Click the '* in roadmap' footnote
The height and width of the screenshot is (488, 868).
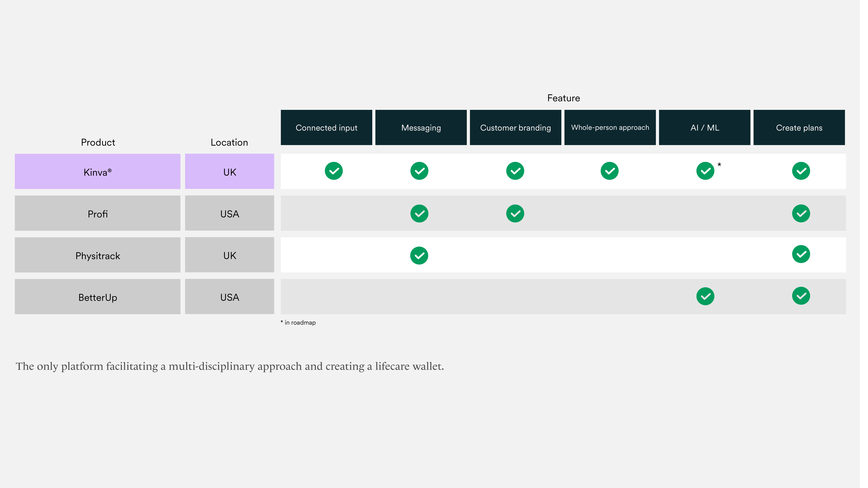298,323
